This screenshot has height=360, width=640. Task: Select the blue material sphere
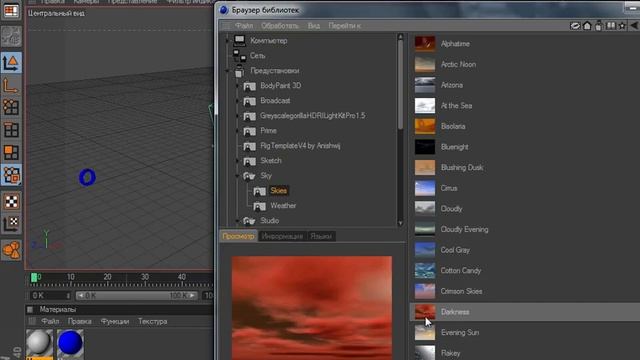pos(70,342)
